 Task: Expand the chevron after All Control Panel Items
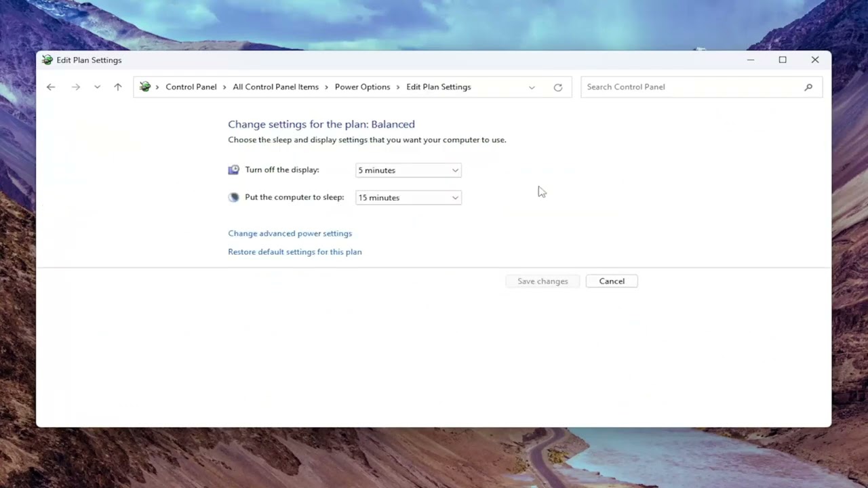click(327, 87)
